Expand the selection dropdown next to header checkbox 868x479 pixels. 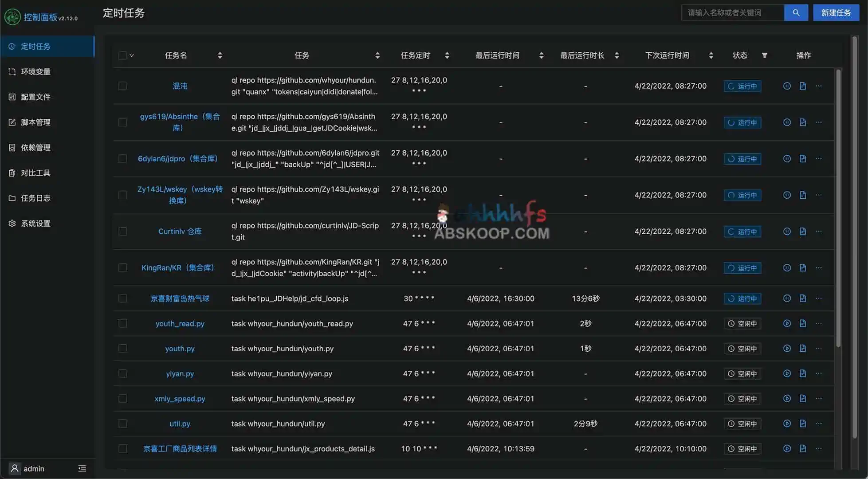pyautogui.click(x=132, y=55)
